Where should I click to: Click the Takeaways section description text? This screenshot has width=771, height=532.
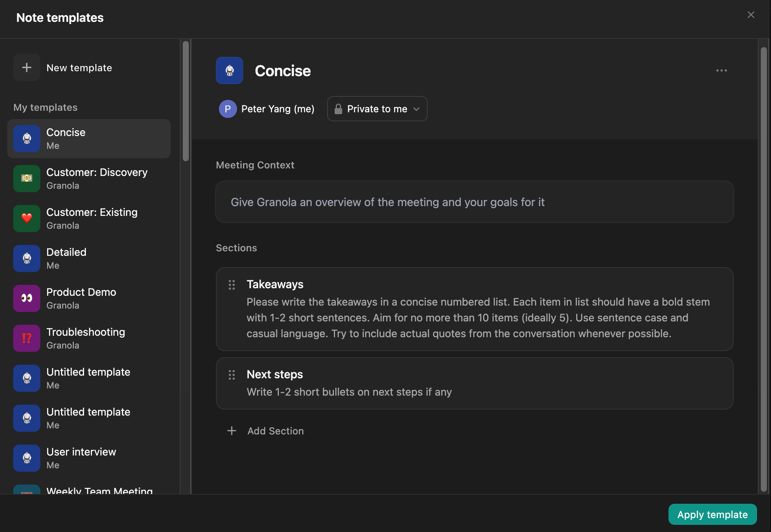point(478,318)
